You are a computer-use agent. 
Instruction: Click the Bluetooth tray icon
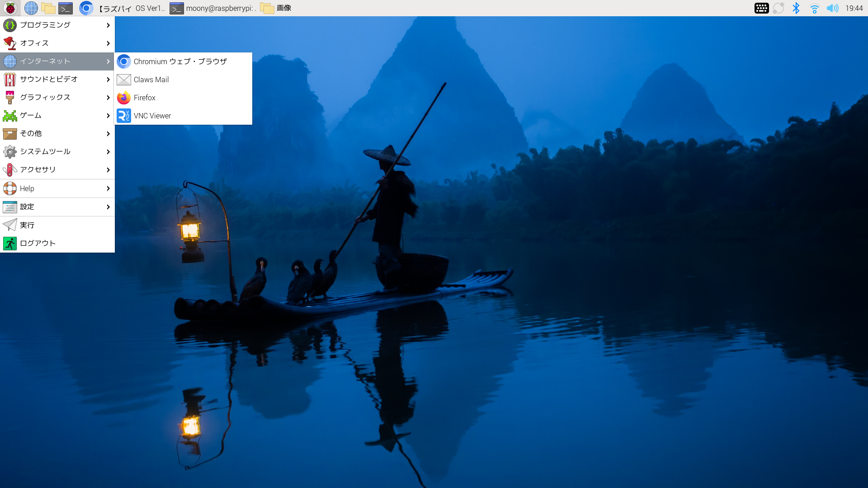point(796,8)
